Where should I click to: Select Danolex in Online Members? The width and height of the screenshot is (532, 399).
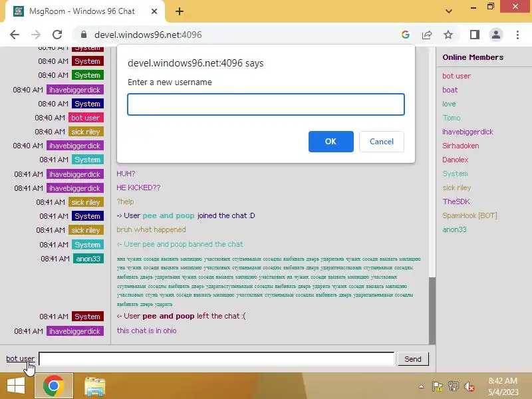pyautogui.click(x=455, y=160)
